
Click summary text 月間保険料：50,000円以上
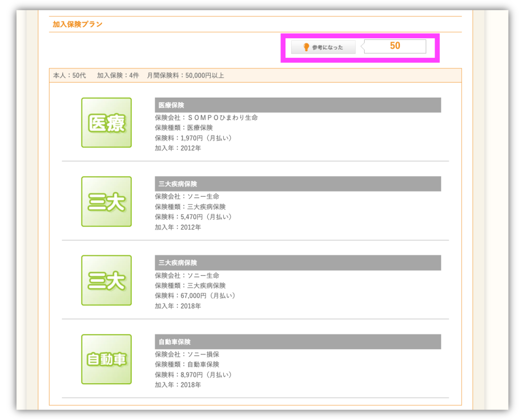[185, 76]
